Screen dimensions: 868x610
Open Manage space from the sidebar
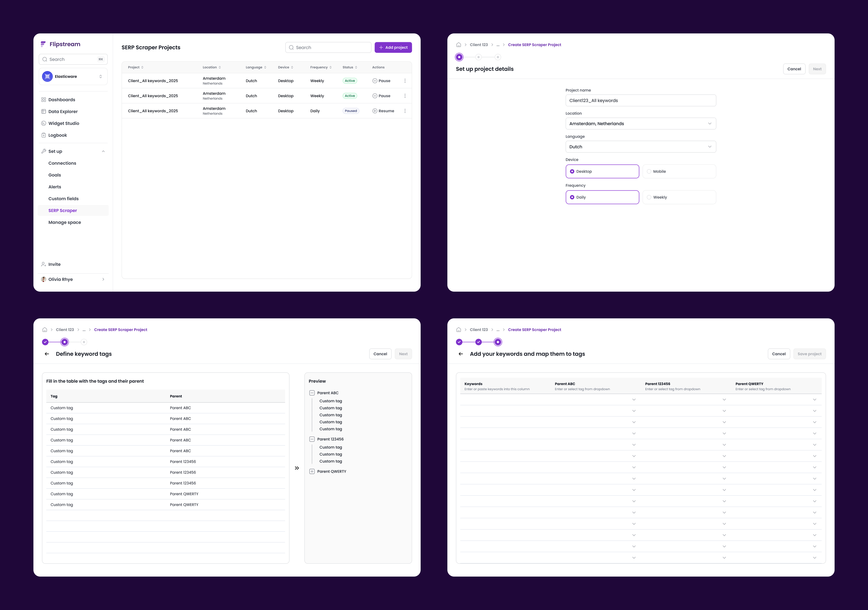tap(64, 222)
